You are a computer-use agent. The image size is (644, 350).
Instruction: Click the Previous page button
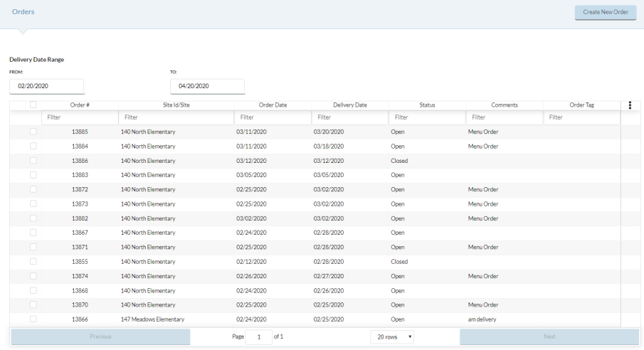point(100,336)
